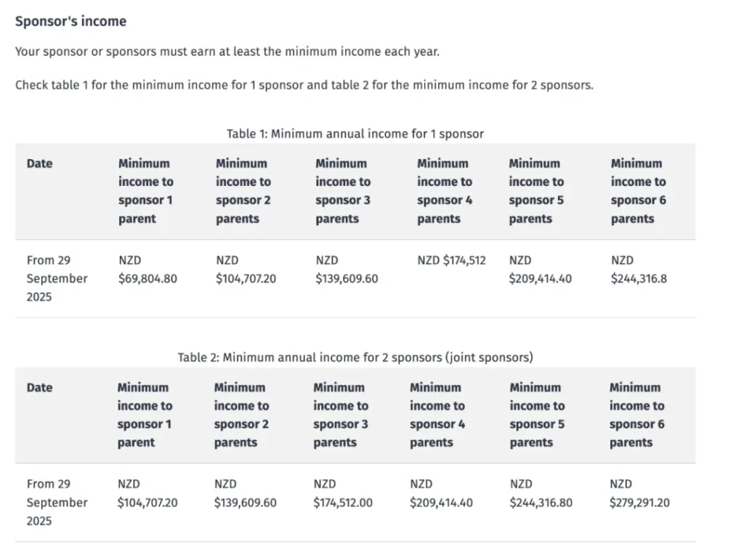Select the NZD $174,512.00 cell in Table 2
The image size is (744, 560).
pyautogui.click(x=342, y=493)
